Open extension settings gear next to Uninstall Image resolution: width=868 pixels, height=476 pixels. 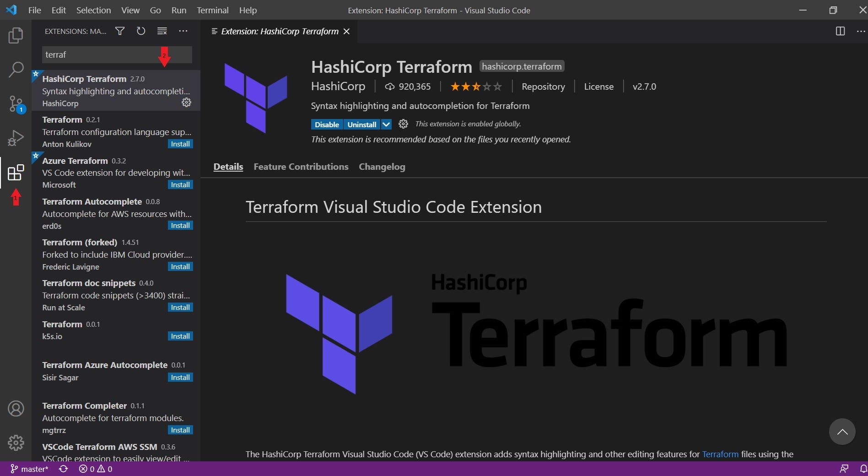(403, 124)
